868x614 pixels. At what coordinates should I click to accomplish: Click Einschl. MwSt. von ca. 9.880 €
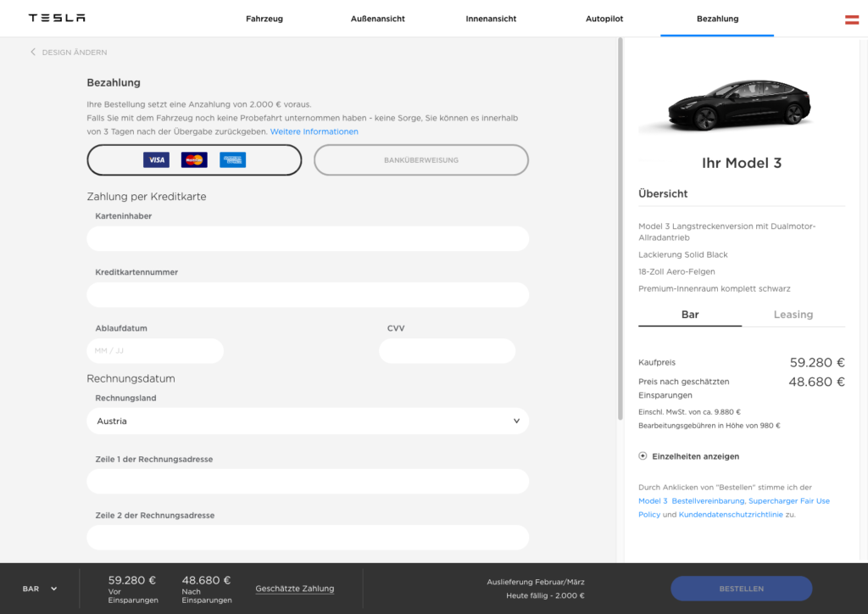point(689,412)
